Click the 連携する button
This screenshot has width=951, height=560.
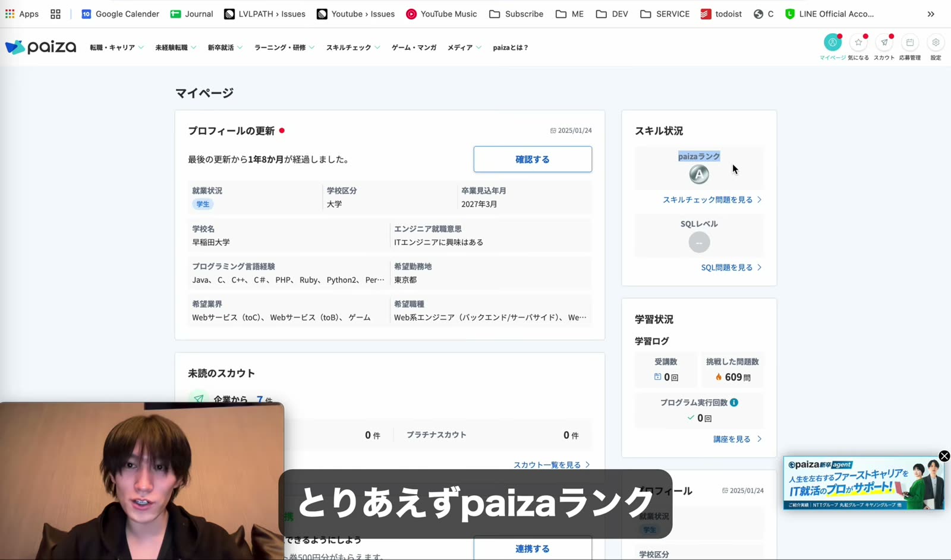point(533,548)
